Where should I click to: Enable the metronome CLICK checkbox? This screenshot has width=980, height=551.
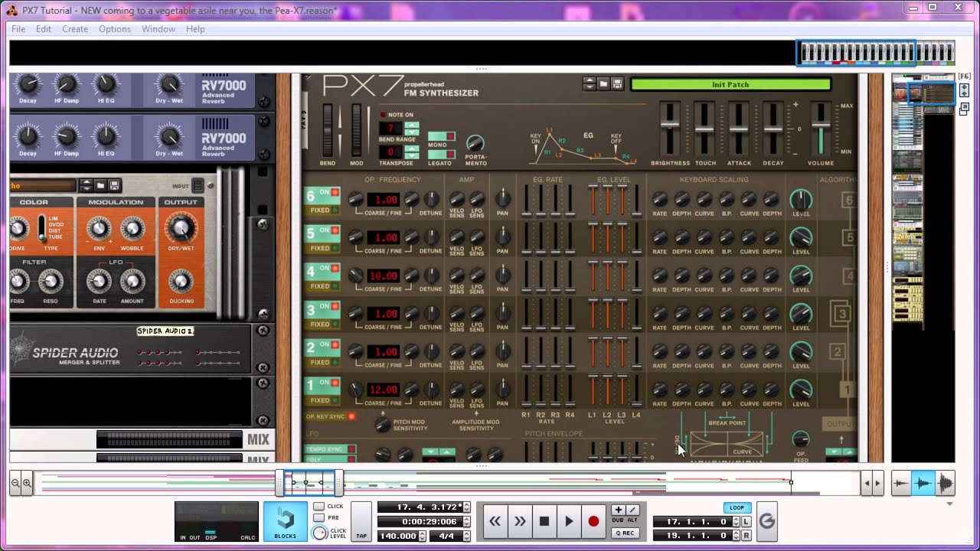[x=318, y=507]
